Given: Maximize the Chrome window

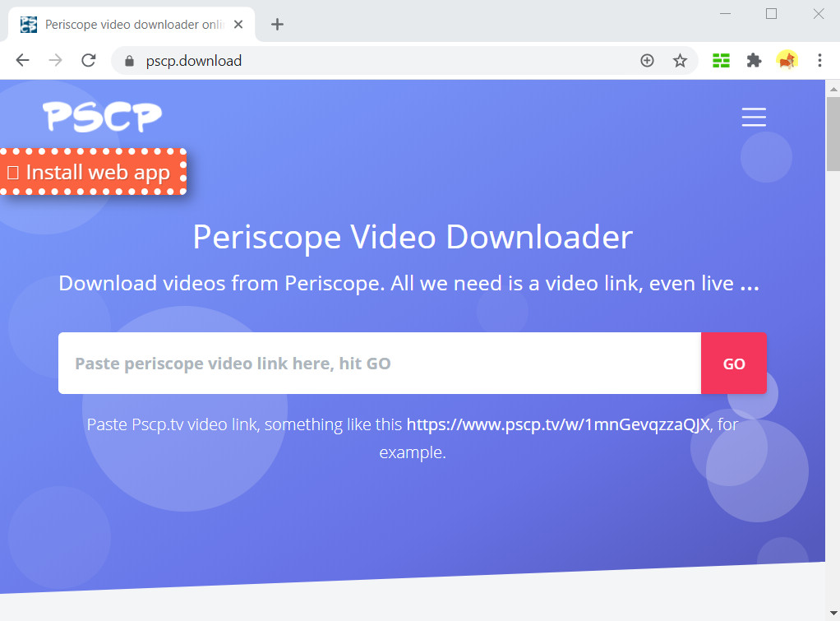Looking at the screenshot, I should 772,14.
